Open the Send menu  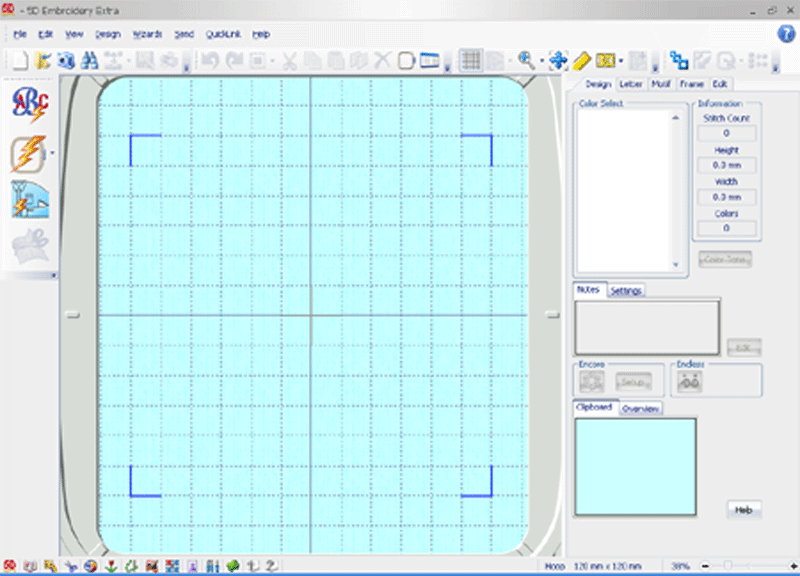pyautogui.click(x=184, y=34)
